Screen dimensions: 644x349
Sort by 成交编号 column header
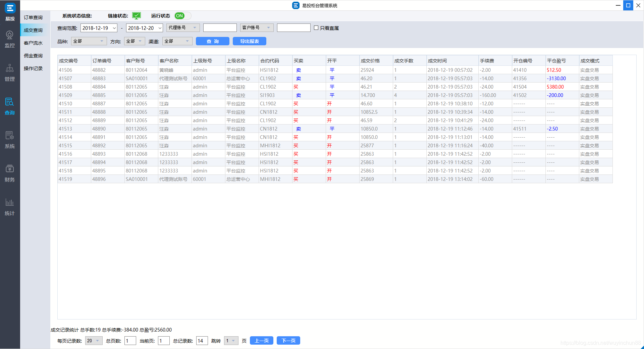pyautogui.click(x=74, y=61)
